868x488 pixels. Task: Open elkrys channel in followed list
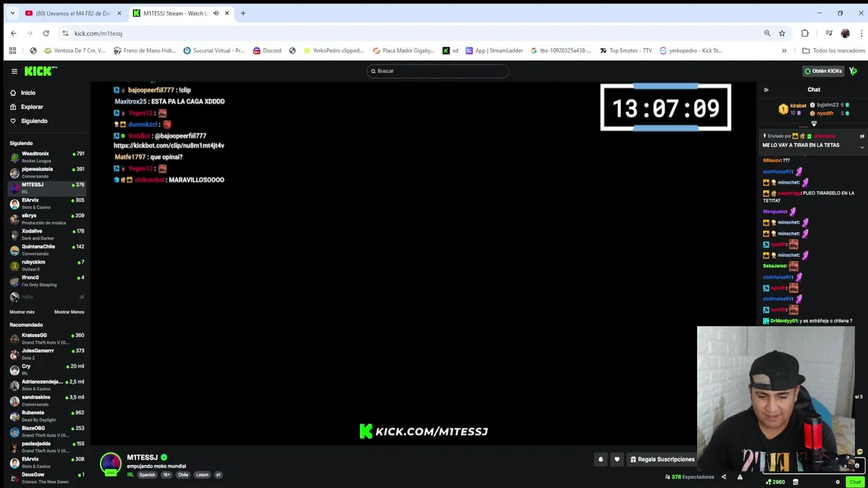pos(47,219)
